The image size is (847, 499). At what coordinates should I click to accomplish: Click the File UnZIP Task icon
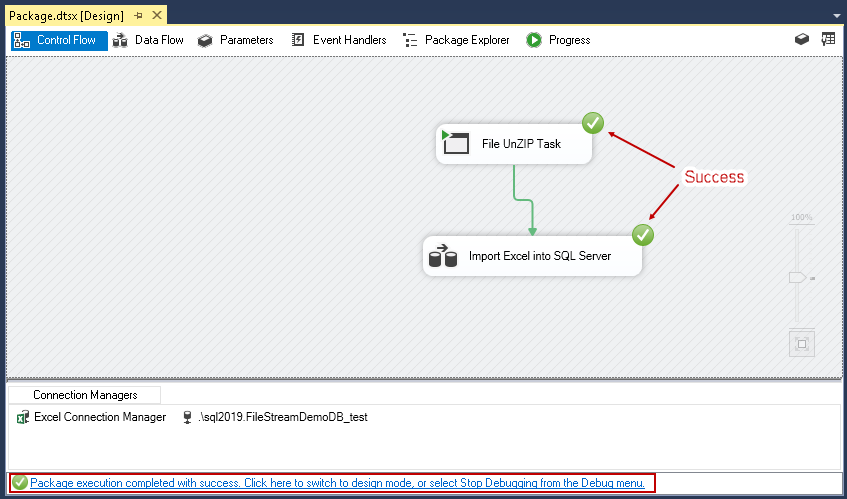click(455, 143)
